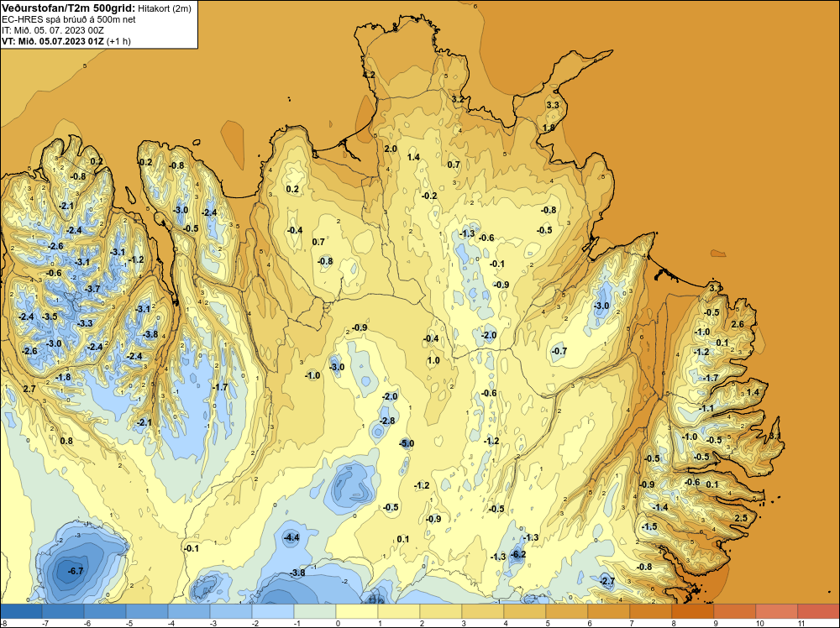Screen dimensions: 840x628
Task: Click the IT initial time line
Action: point(52,30)
